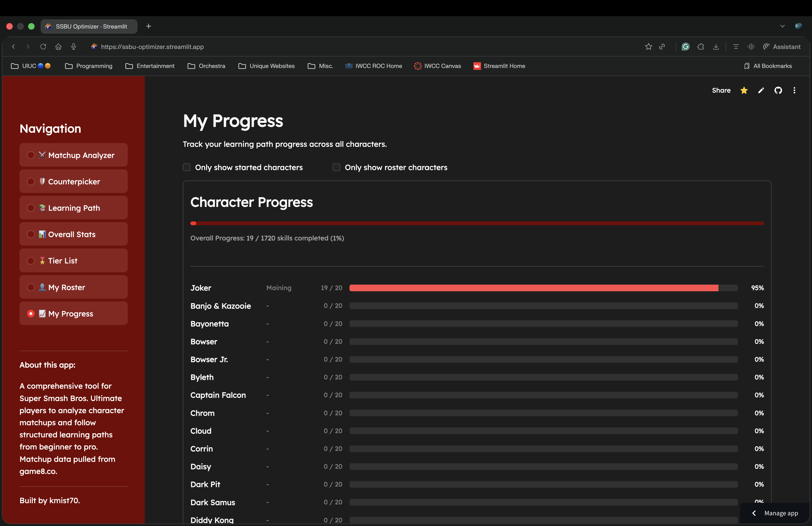Click the Dark Samus row name
Viewport: 812px width, 526px height.
coord(212,502)
